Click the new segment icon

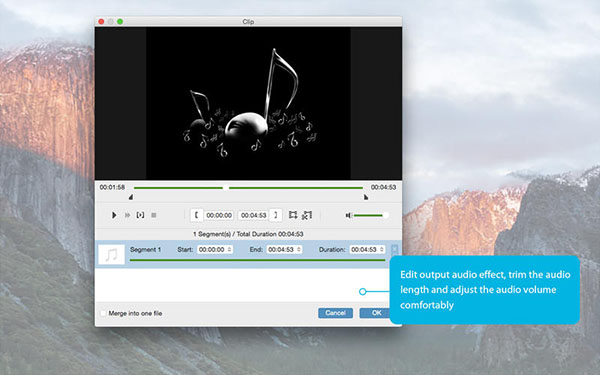click(x=293, y=215)
